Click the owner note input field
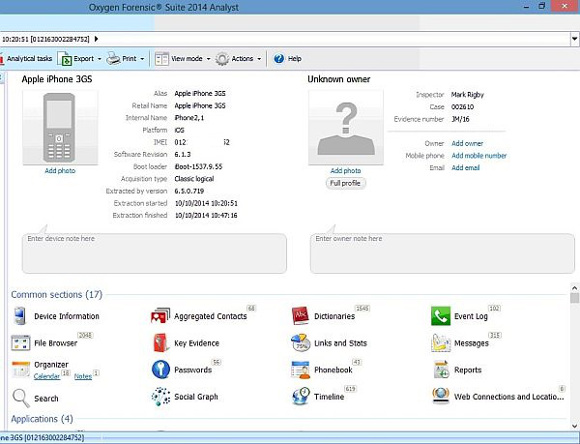The image size is (580, 444). click(442, 253)
